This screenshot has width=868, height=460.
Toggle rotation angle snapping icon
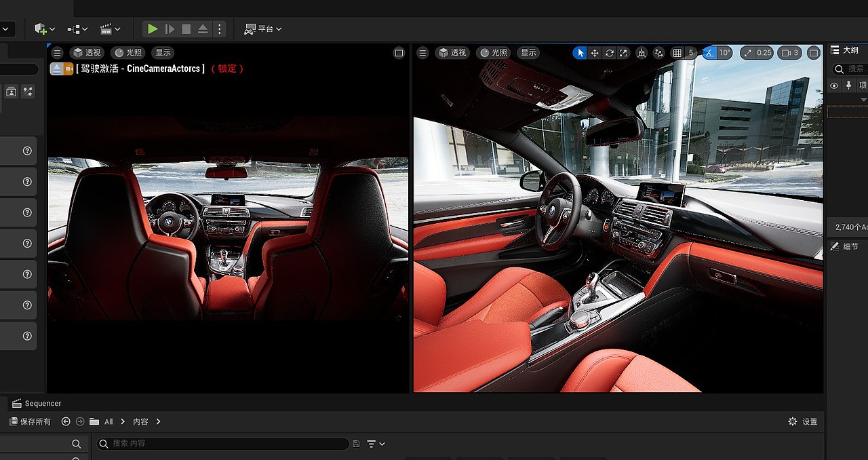[x=709, y=53]
